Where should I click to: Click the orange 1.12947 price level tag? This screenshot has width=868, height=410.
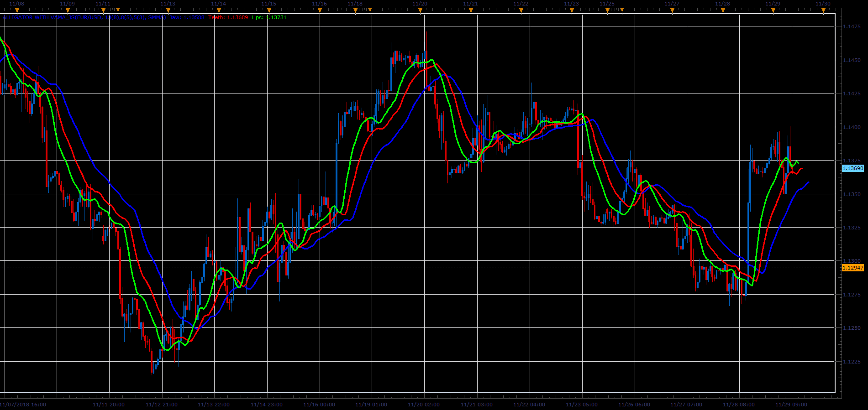[853, 268]
